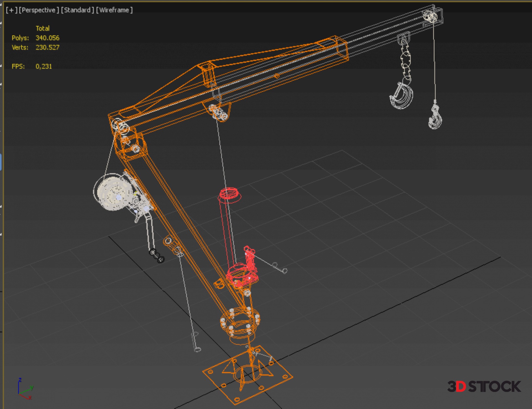Select the pulley at the boom tip
532x409 pixels.
[430, 17]
